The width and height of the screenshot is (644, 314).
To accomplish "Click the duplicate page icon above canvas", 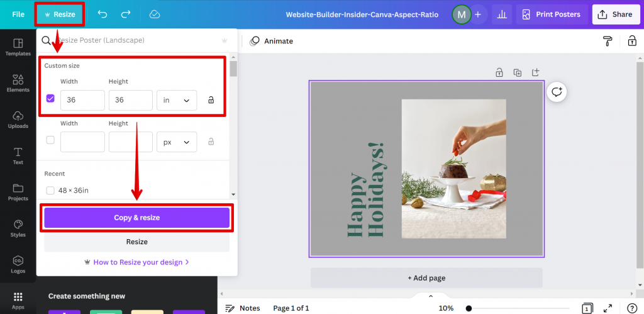I will [518, 73].
